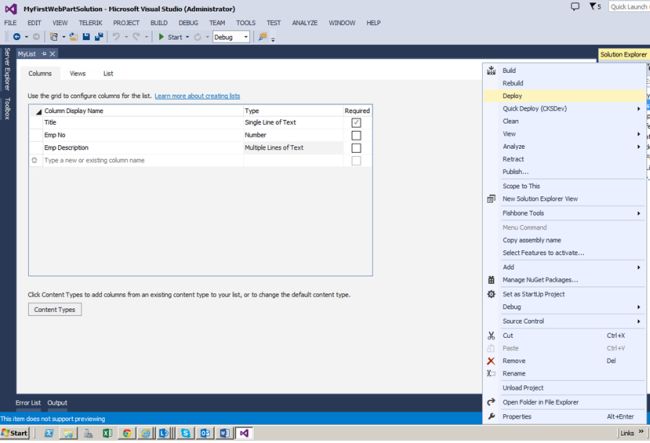This screenshot has height=443, width=650.
Task: Click Word icon in the taskbar
Action: [224, 433]
